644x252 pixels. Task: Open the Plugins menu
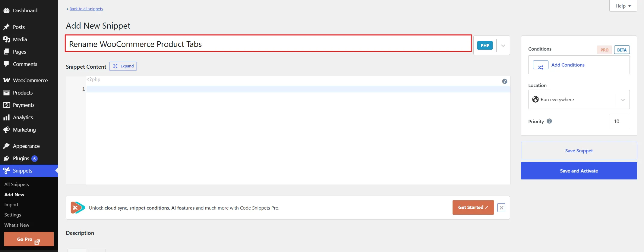(29, 158)
